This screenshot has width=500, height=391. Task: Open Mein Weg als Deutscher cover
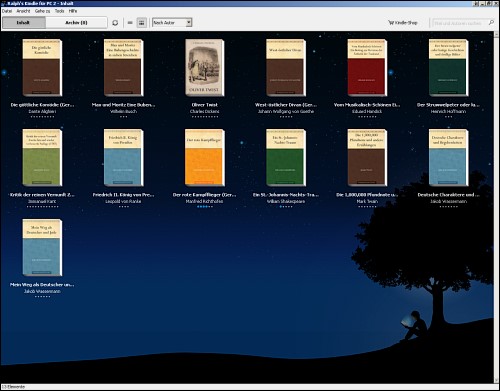(42, 248)
